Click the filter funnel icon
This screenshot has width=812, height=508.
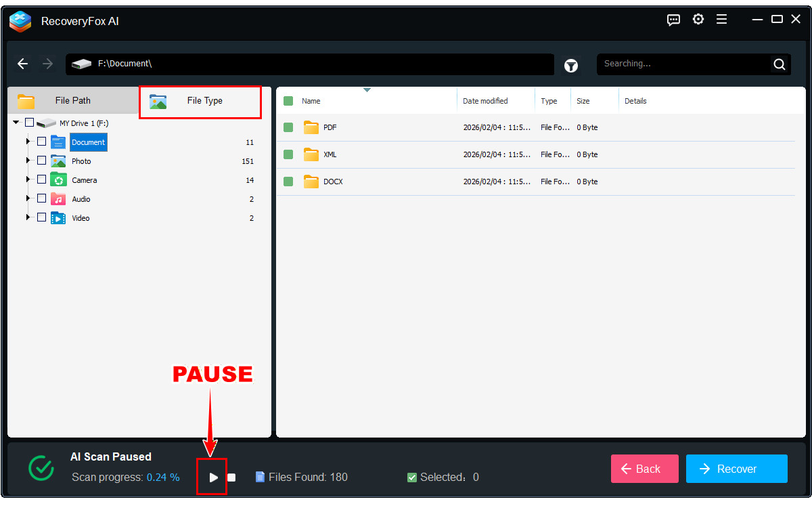(572, 65)
